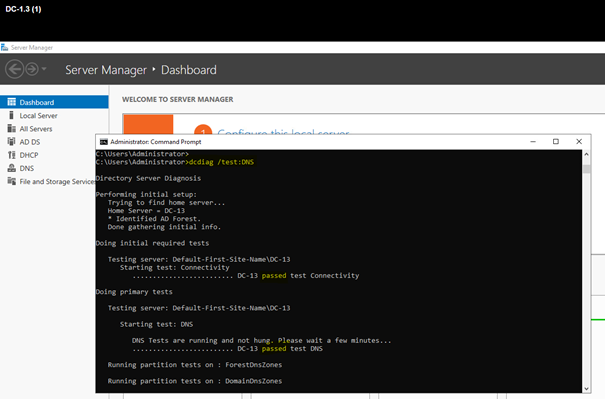Minimize the Command Prompt window
The image size is (605, 399).
coord(533,142)
